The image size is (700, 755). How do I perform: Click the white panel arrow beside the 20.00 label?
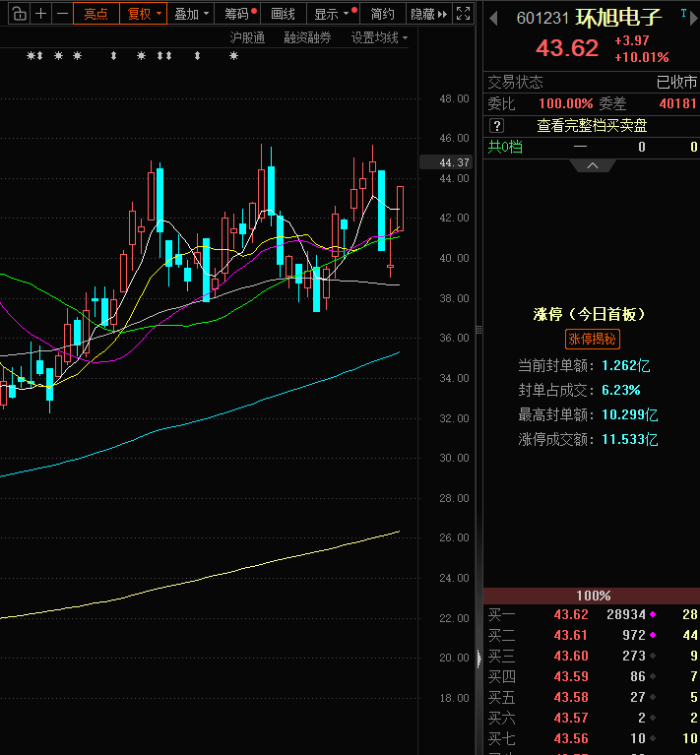[x=478, y=659]
